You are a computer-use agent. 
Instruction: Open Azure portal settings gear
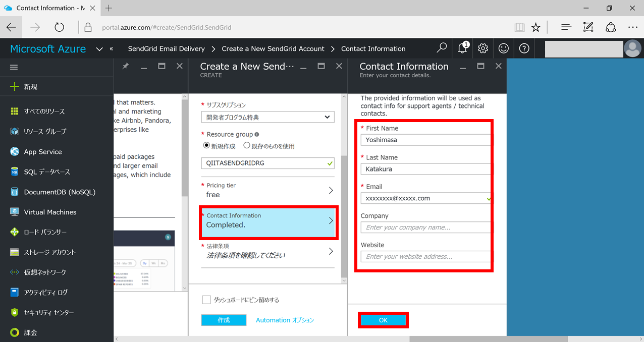click(483, 48)
